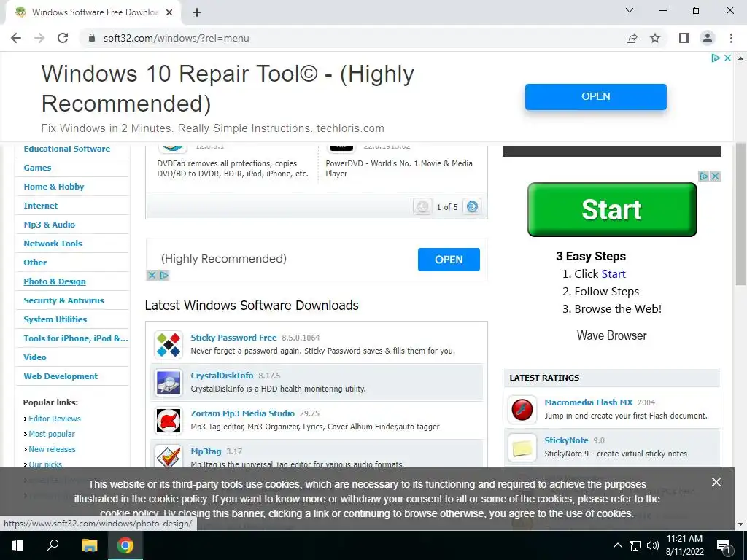This screenshot has width=747, height=560.
Task: Close the Windows Software Free Download tab
Action: pyautogui.click(x=169, y=12)
